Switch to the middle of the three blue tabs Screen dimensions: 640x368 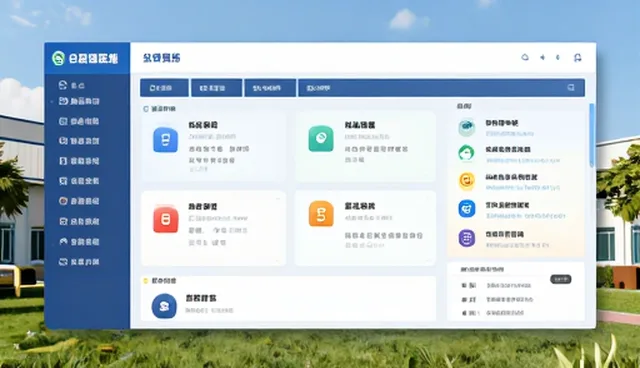coord(217,88)
